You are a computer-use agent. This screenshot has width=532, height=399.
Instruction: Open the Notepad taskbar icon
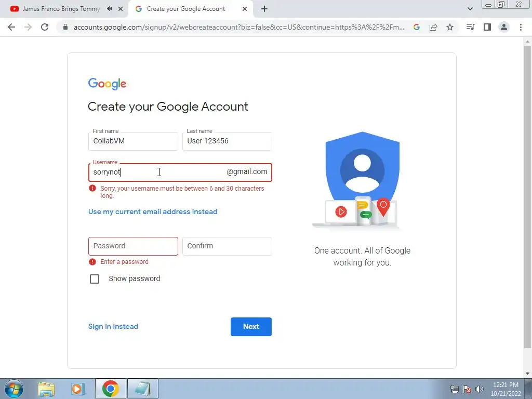[143, 389]
